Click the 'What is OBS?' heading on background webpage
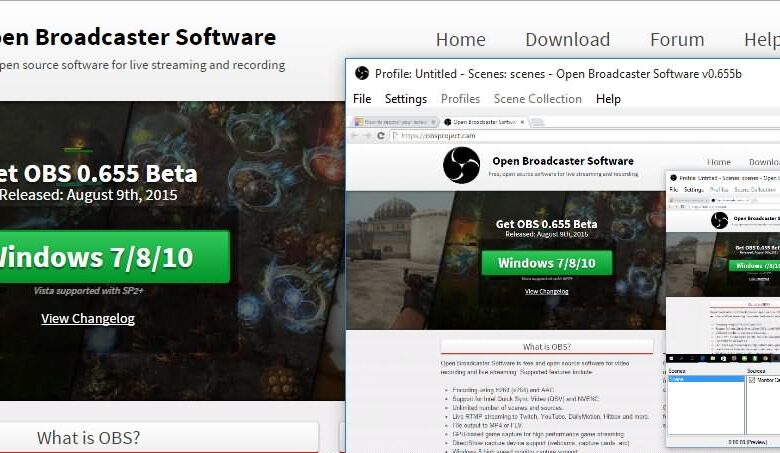The height and width of the screenshot is (453, 780). click(x=89, y=438)
